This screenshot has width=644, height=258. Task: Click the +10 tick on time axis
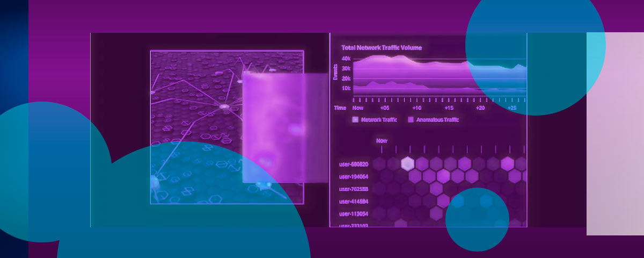(417, 108)
